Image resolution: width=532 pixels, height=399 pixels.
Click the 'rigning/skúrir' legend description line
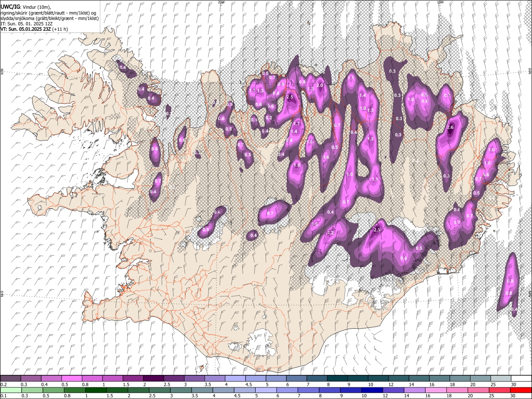point(48,12)
